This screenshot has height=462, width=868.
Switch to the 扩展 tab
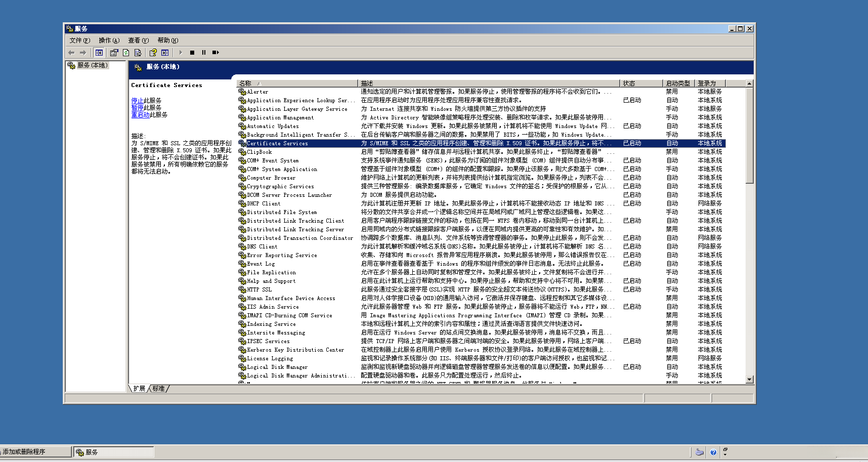pos(139,389)
